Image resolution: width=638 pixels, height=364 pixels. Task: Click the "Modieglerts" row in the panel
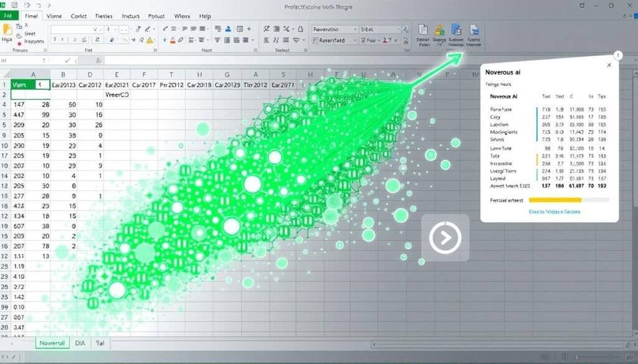pyautogui.click(x=548, y=132)
